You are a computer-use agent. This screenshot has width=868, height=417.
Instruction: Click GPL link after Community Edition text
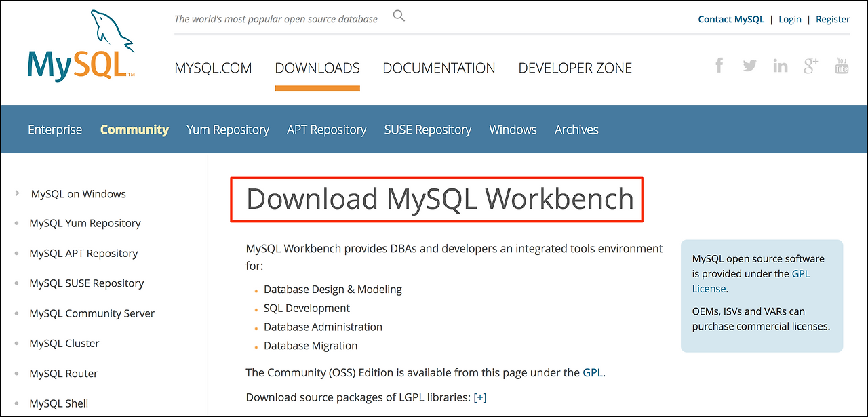591,372
